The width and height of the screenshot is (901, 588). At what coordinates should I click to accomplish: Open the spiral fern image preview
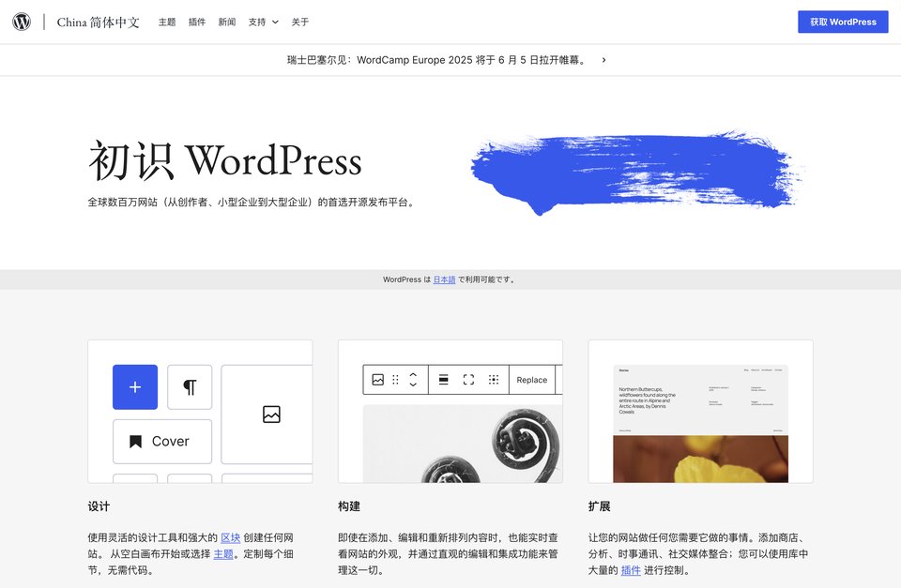click(x=463, y=444)
